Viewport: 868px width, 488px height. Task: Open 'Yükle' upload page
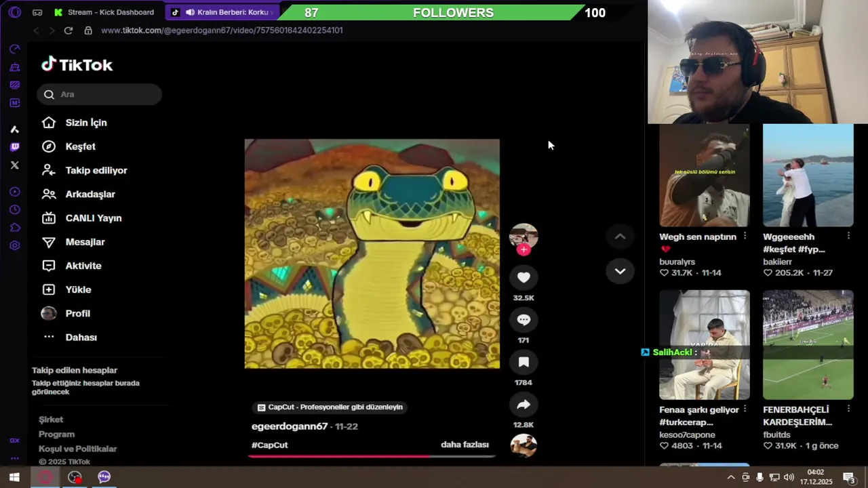pyautogui.click(x=66, y=289)
